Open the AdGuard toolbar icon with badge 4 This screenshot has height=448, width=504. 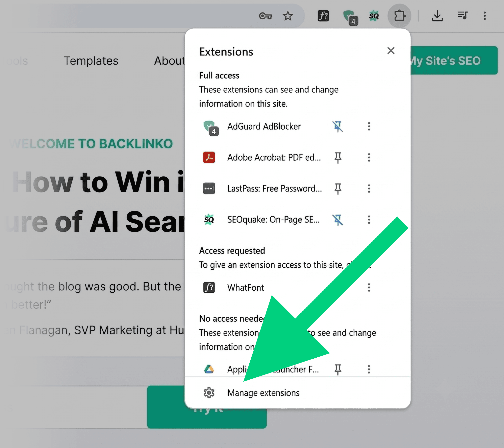point(350,17)
